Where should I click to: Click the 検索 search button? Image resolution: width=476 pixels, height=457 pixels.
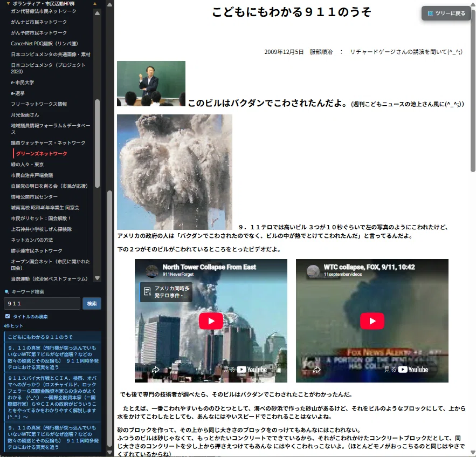point(92,304)
